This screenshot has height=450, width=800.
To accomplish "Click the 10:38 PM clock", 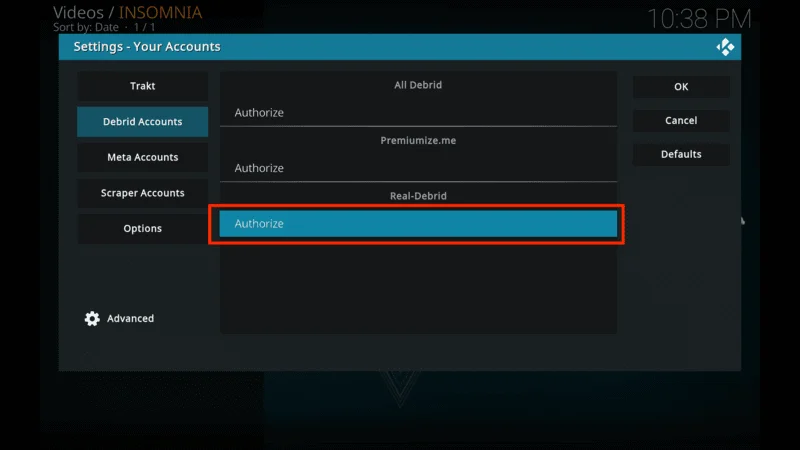I will [x=699, y=19].
